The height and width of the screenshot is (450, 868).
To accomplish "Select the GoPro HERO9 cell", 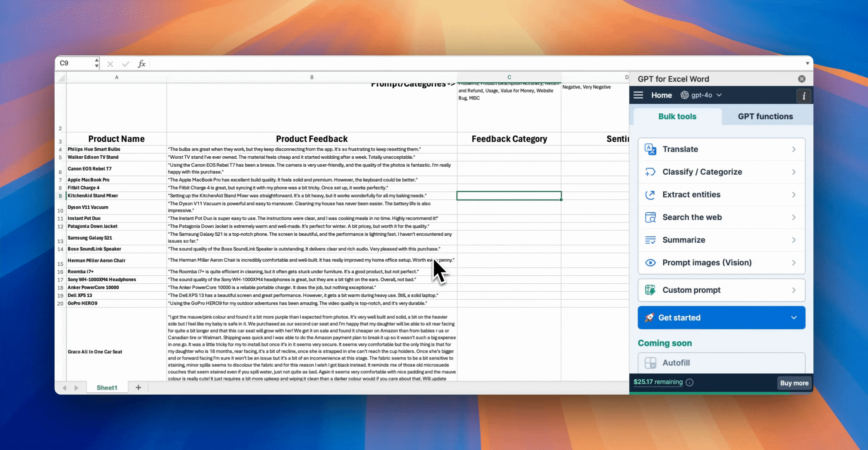I will coord(117,303).
